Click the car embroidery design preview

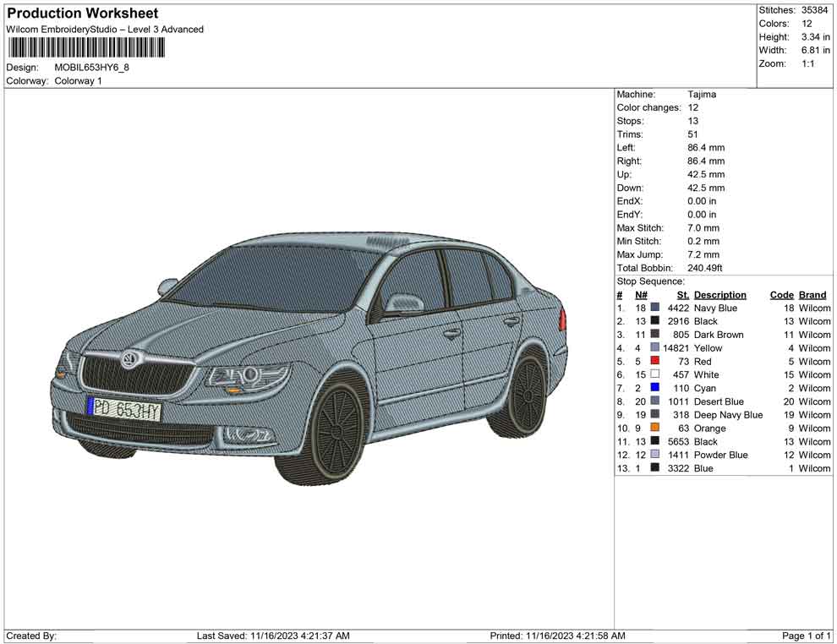click(313, 355)
